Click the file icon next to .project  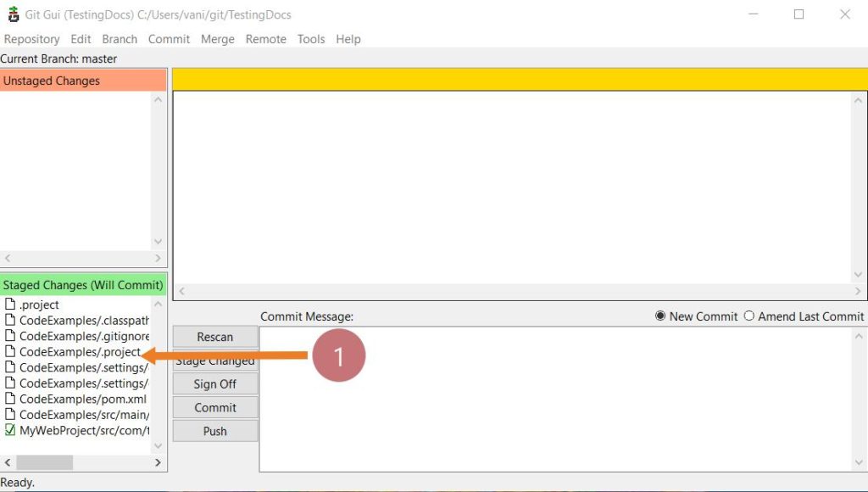click(x=10, y=305)
